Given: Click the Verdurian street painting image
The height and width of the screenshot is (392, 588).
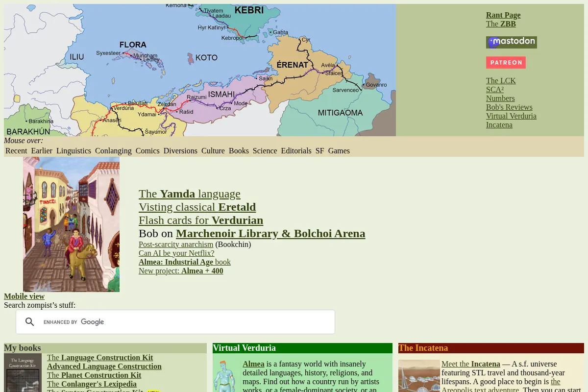Looking at the screenshot, I should 71,224.
